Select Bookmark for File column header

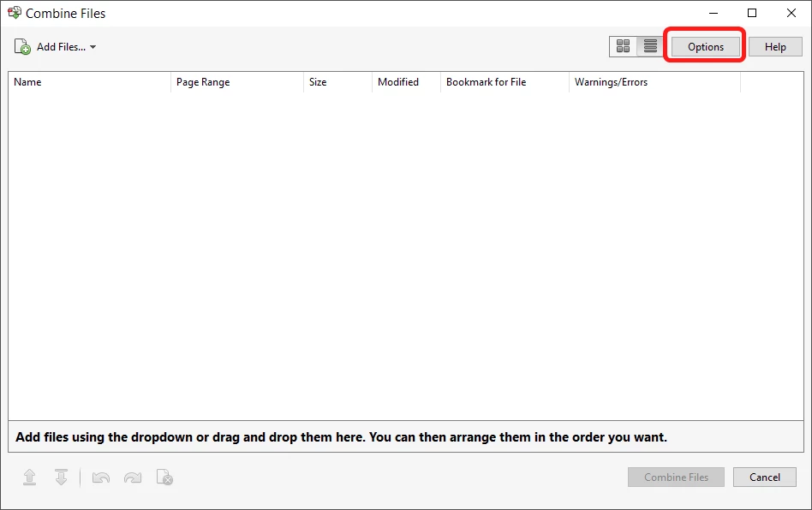(x=505, y=82)
